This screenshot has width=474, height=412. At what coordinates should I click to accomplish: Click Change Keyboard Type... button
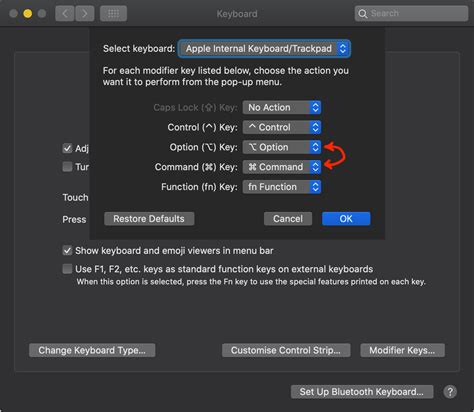[92, 350]
